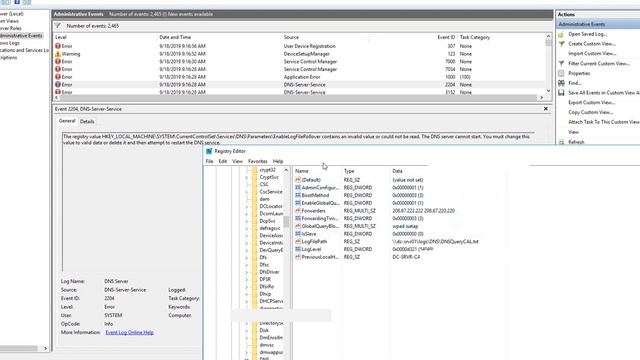The width and height of the screenshot is (640, 360).
Task: Click the IsSlave DWORD value icon
Action: click(x=298, y=234)
